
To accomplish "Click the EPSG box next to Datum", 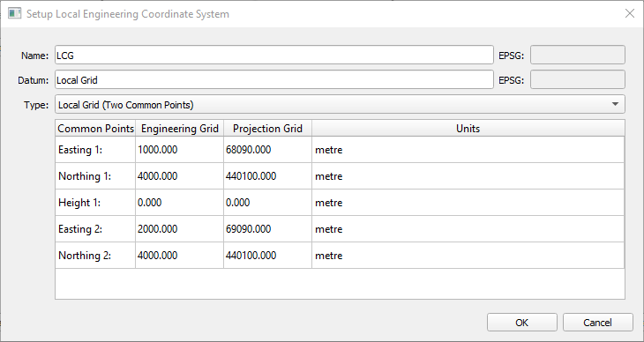I will click(578, 79).
